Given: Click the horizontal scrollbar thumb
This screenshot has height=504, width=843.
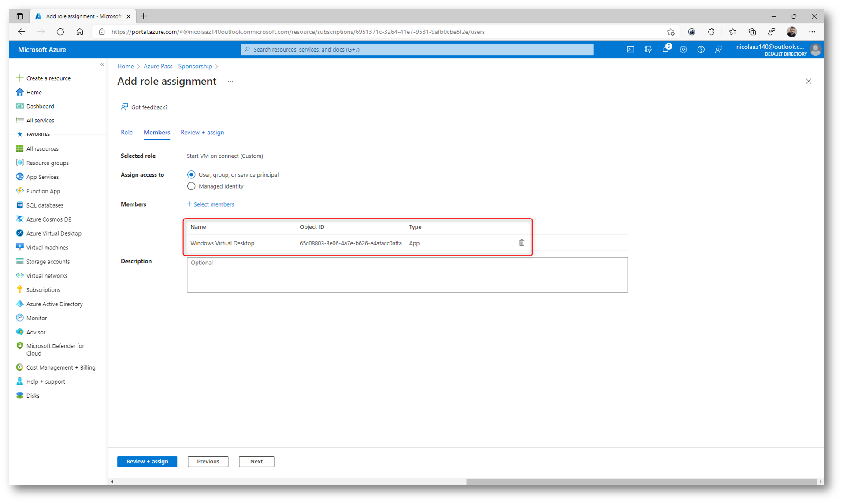Looking at the screenshot, I should click(642, 482).
